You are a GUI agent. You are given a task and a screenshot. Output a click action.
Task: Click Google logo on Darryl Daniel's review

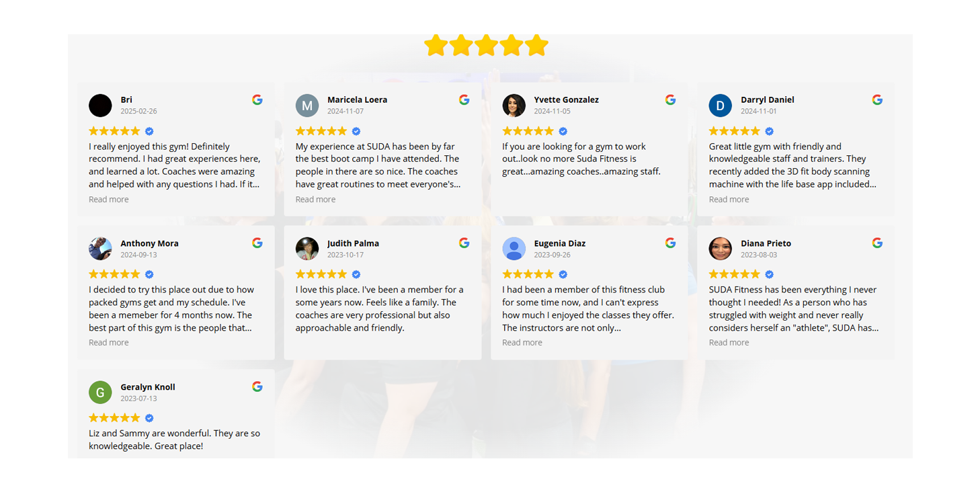click(877, 99)
